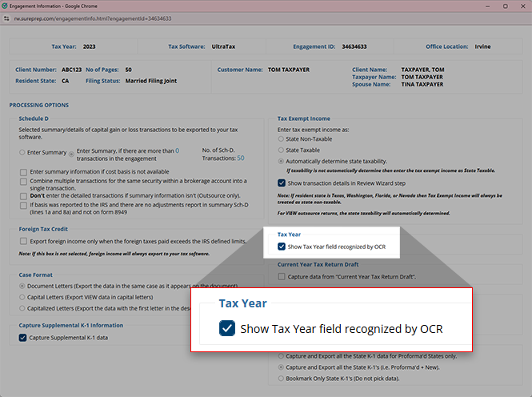Click the address bar URL
532x397 pixels.
click(x=93, y=18)
